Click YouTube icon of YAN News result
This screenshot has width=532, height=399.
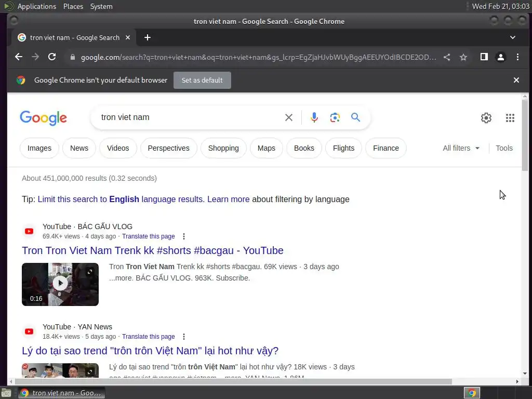coord(29,331)
